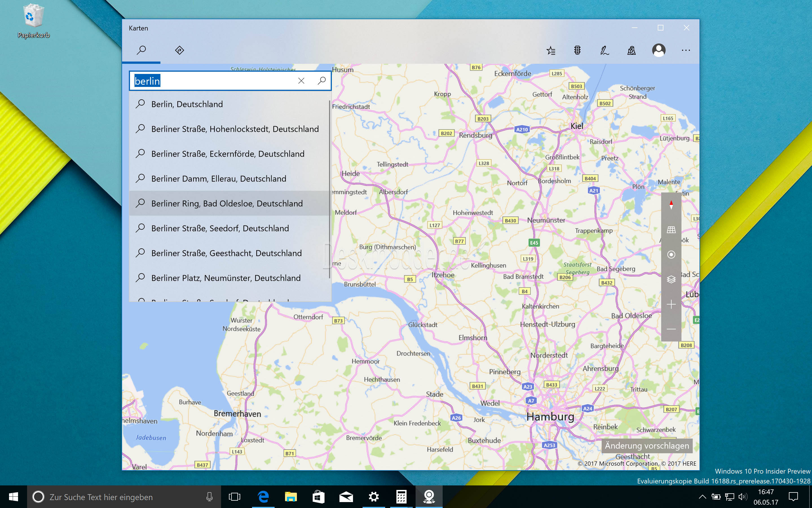Maximize the Karten window

click(660, 28)
